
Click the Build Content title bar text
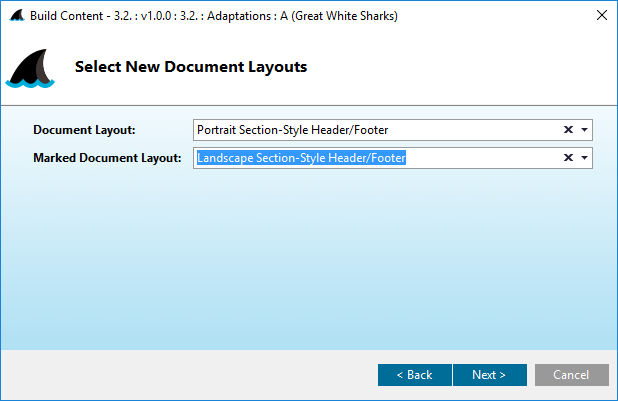coord(210,15)
